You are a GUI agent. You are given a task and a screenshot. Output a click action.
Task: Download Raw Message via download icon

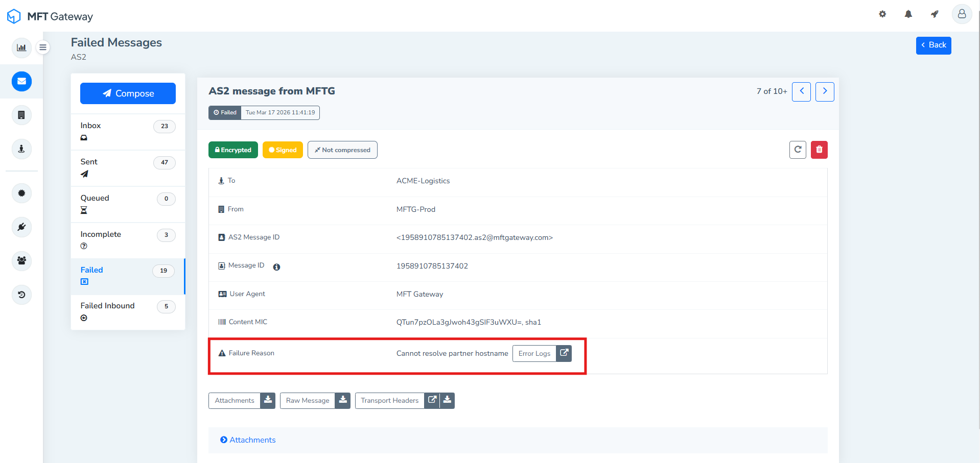(343, 400)
